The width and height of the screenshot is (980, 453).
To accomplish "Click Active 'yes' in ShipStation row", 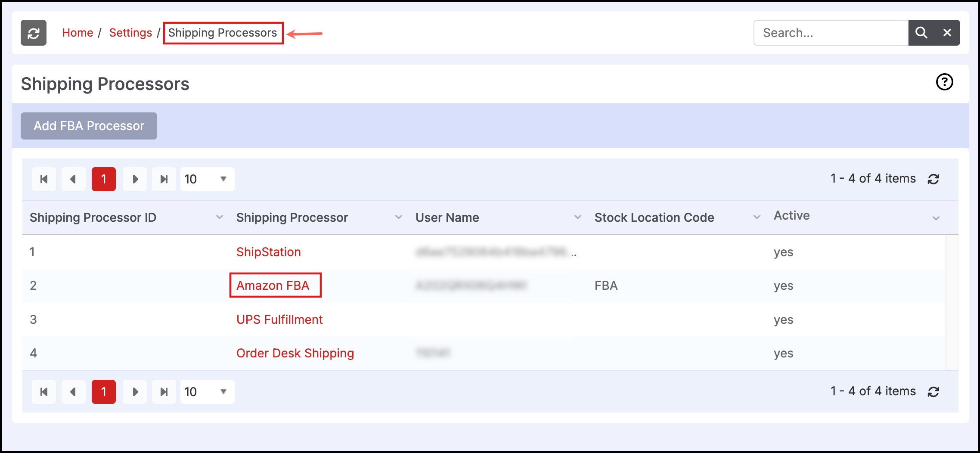I will coord(784,252).
